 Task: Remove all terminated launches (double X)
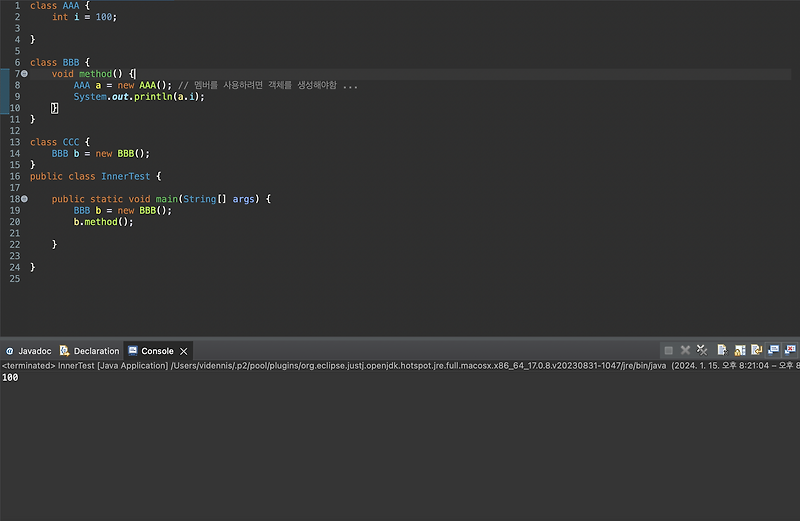point(702,350)
